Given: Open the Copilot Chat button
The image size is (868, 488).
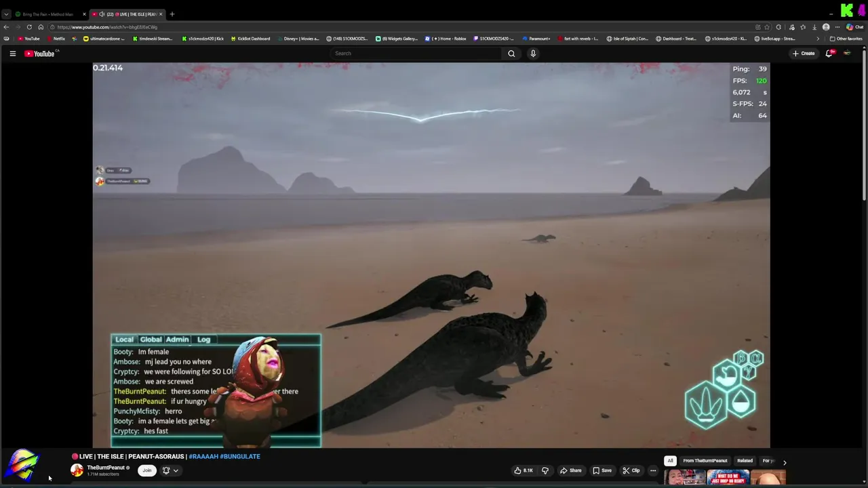Looking at the screenshot, I should [x=856, y=27].
